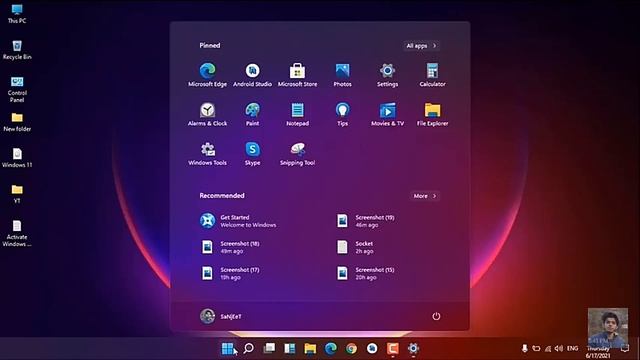Select the Windows 11 desktop file
Image resolution: width=640 pixels, height=360 pixels.
tap(17, 158)
